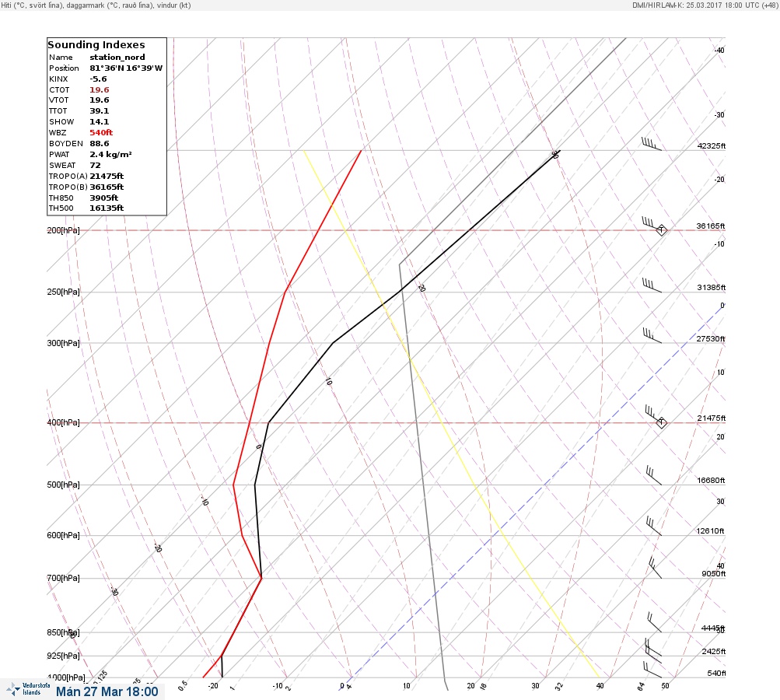Click the tropopause marker at 21475ft
The width and height of the screenshot is (780, 700).
tap(661, 422)
